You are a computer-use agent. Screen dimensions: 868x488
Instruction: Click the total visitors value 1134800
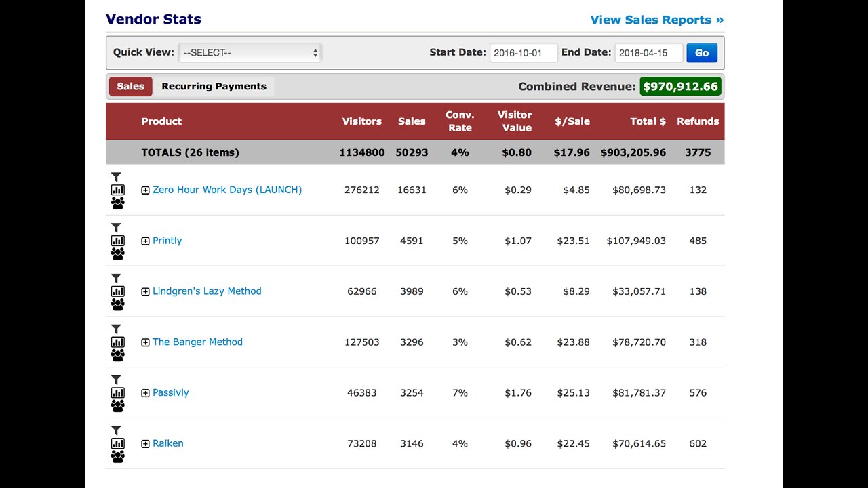click(362, 152)
